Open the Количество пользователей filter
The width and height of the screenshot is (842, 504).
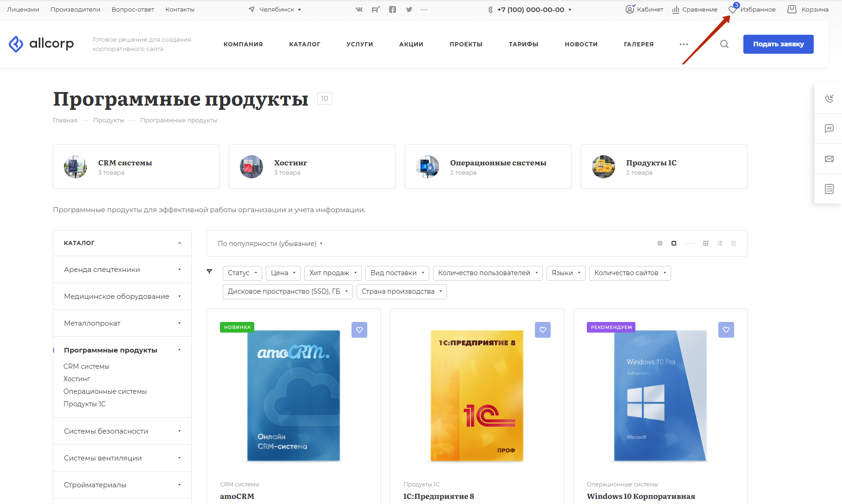[488, 273]
